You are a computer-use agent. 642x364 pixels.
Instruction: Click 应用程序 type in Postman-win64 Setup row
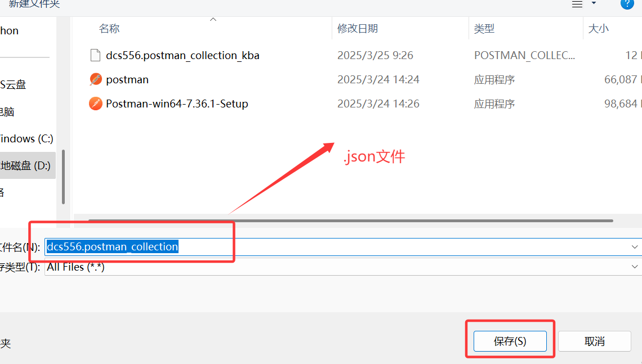click(x=494, y=104)
